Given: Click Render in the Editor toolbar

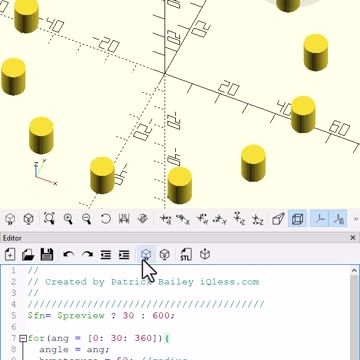Looking at the screenshot, I should pyautogui.click(x=165, y=255).
